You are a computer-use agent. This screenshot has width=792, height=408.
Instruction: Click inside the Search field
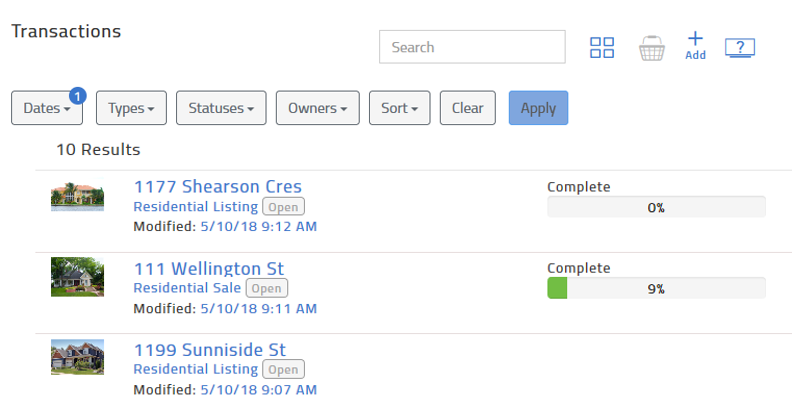(472, 47)
